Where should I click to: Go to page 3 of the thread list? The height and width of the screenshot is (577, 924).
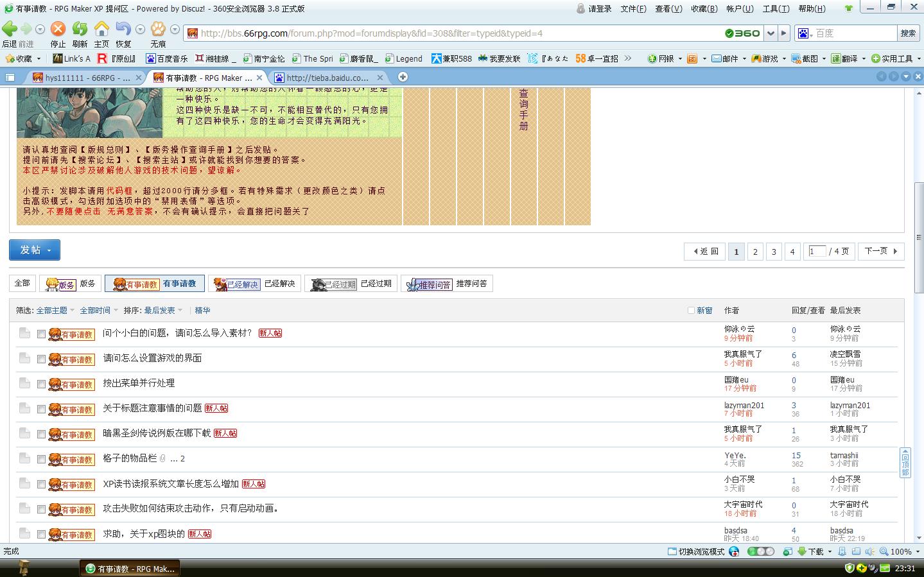[774, 252]
